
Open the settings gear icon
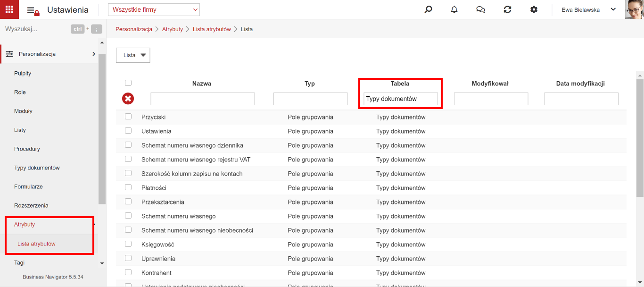[534, 9]
